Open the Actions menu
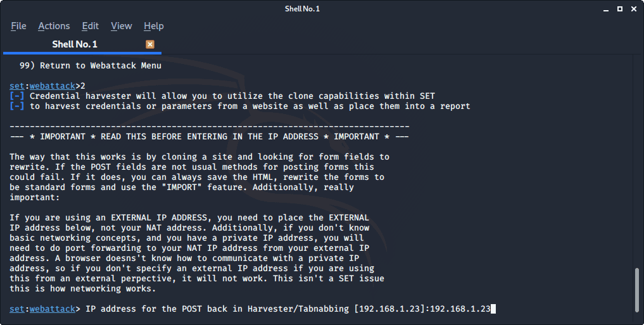Screen dimensions: 644x325 tap(54, 26)
